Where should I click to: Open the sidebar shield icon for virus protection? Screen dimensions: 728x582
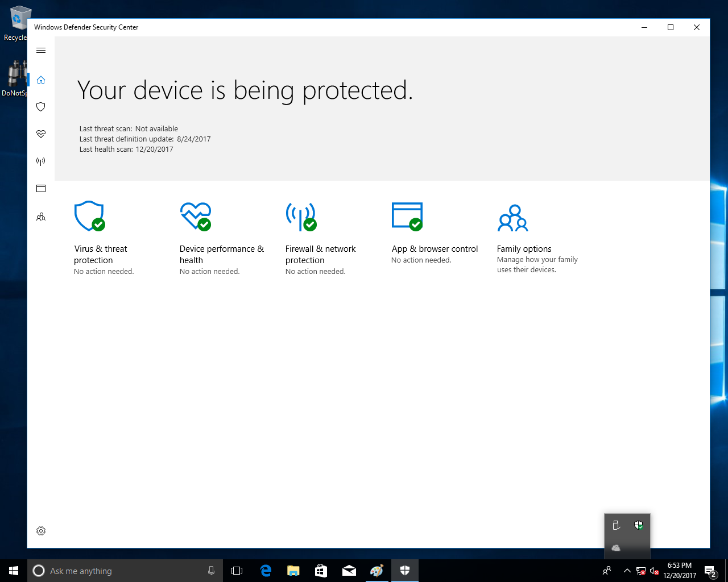tap(41, 107)
